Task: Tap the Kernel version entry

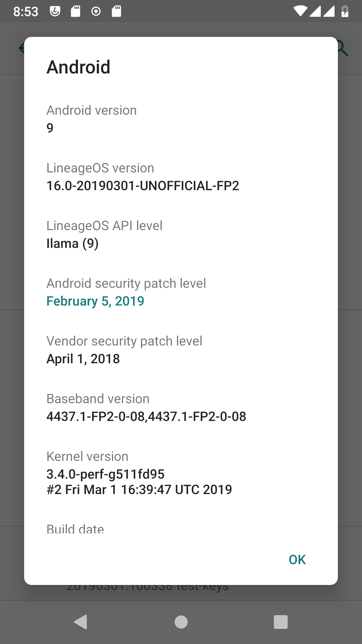Action: click(x=139, y=473)
